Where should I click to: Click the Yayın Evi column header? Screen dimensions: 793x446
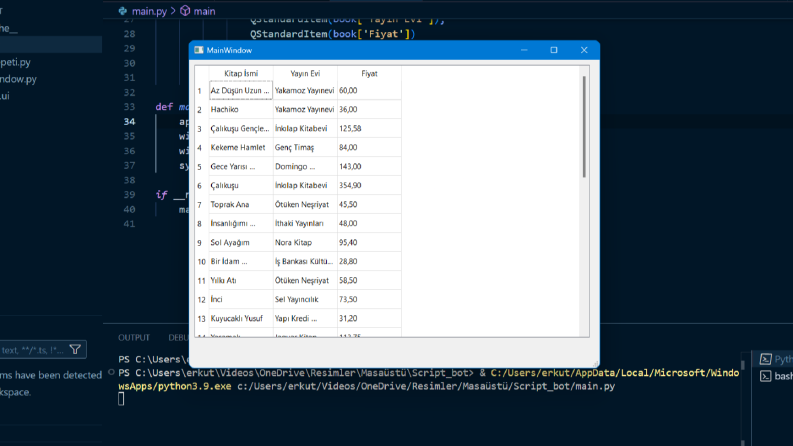(305, 73)
